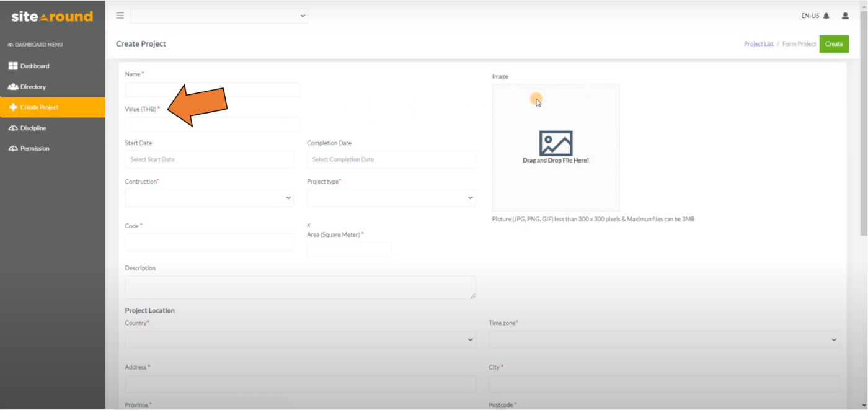
Task: Click the Select Start Date field
Action: tap(209, 159)
